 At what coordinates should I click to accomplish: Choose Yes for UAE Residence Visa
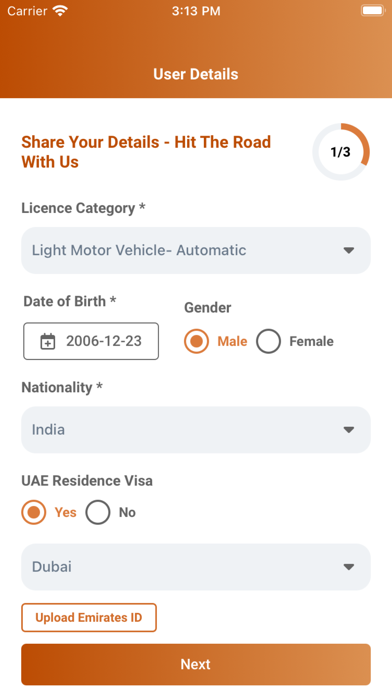pos(34,512)
